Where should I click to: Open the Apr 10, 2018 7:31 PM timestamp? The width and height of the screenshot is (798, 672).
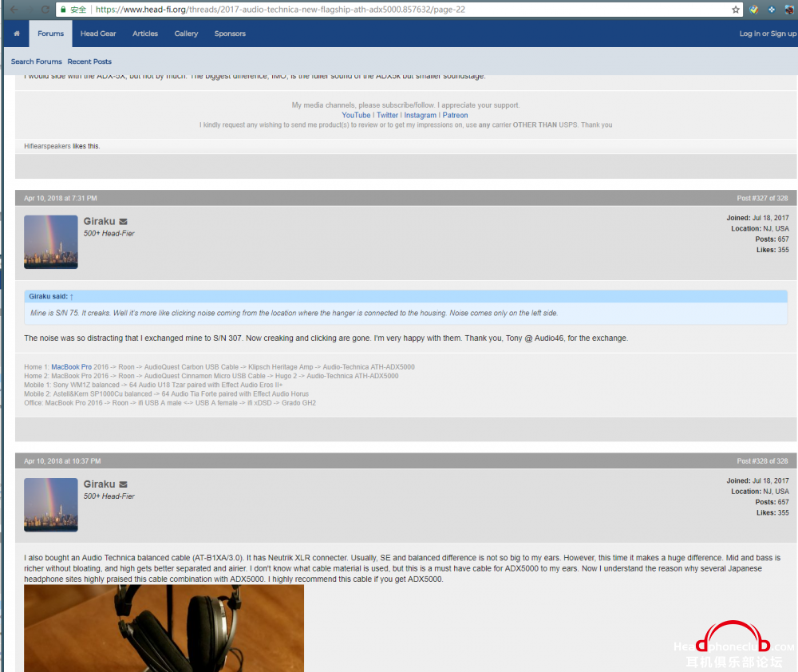pyautogui.click(x=61, y=199)
